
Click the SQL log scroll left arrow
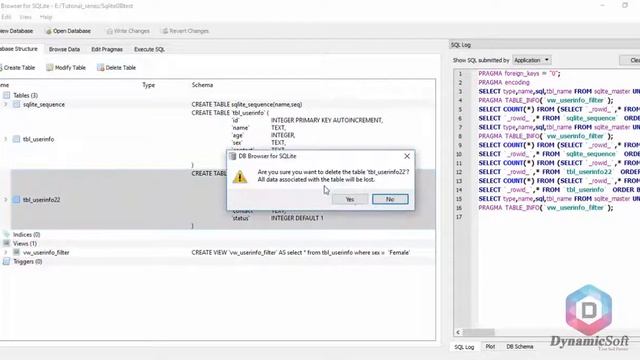[x=458, y=332]
